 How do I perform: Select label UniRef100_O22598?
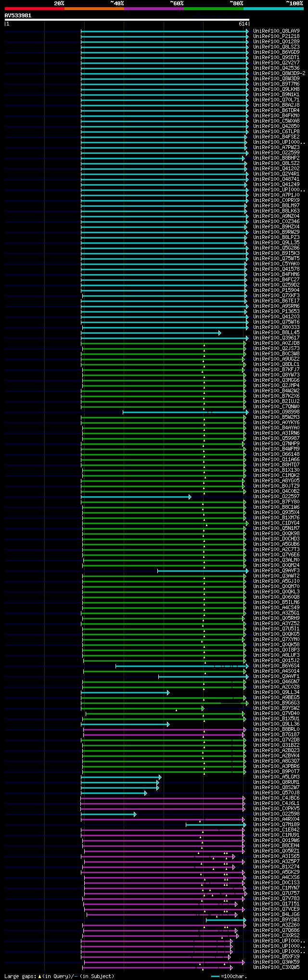pyautogui.click(x=276, y=814)
